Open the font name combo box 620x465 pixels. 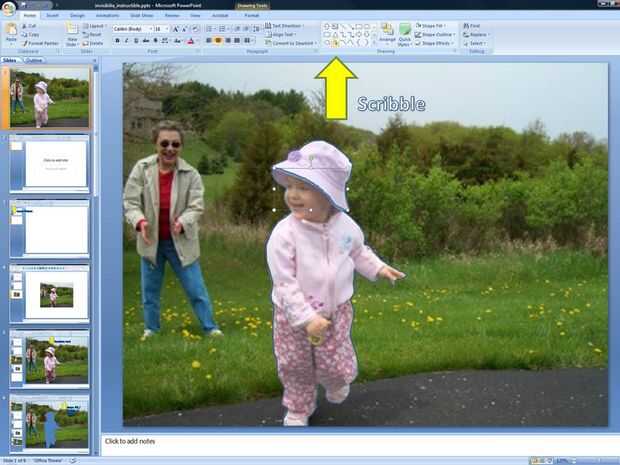133,29
